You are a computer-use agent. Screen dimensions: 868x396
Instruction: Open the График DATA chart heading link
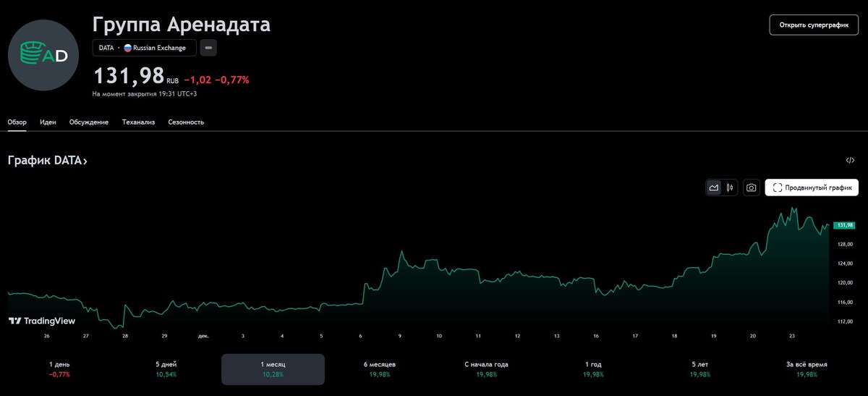click(48, 160)
